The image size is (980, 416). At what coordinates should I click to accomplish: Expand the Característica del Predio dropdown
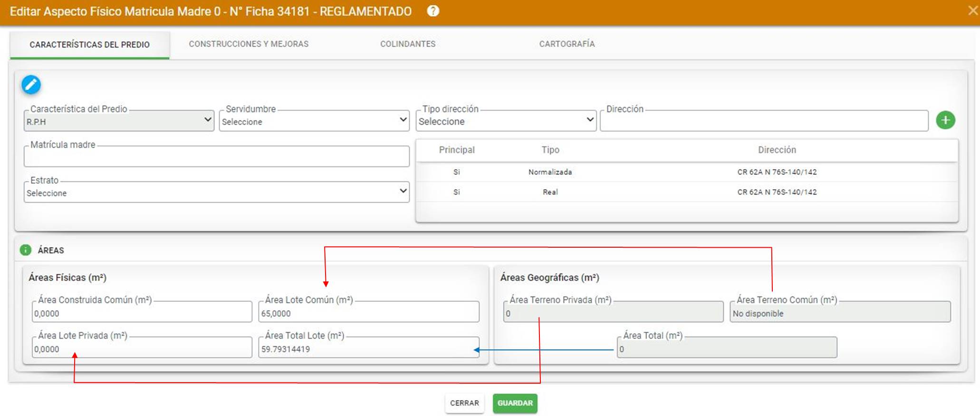click(x=119, y=121)
